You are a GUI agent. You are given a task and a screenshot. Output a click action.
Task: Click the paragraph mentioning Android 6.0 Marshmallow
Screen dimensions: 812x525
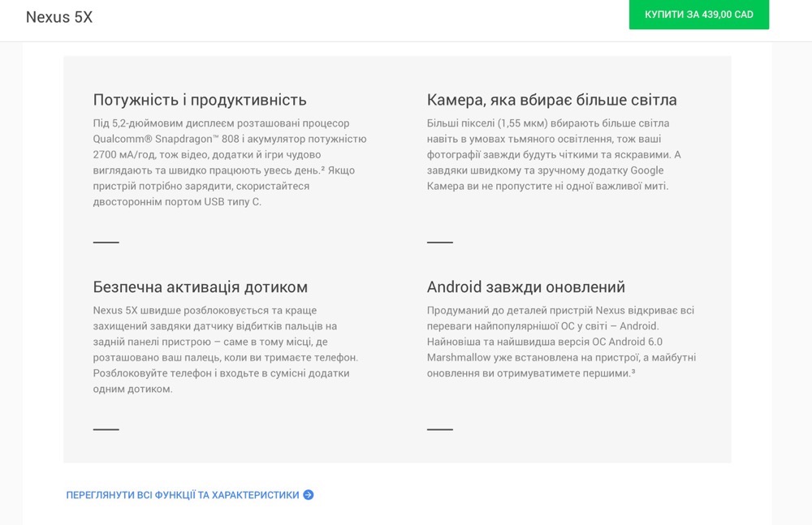pyautogui.click(x=561, y=342)
